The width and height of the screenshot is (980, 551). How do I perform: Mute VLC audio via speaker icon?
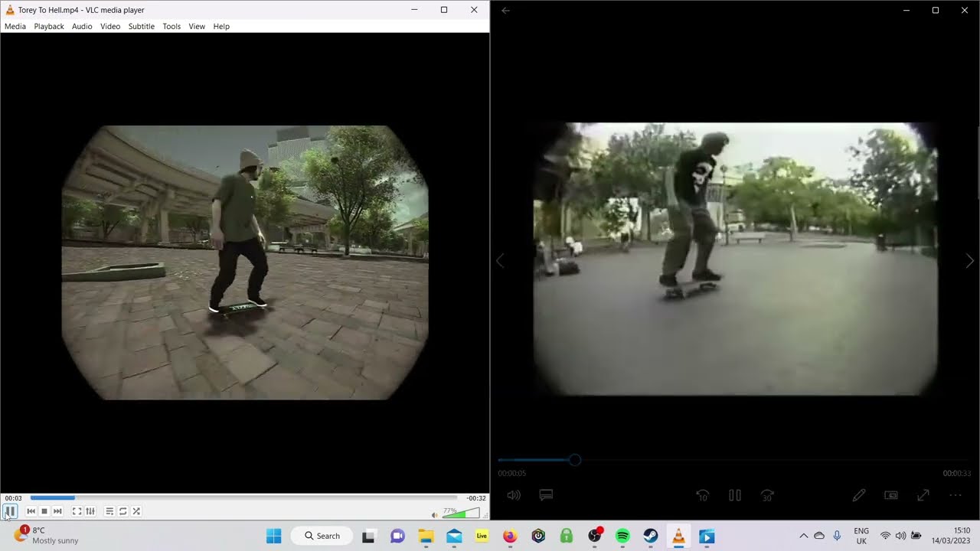435,514
